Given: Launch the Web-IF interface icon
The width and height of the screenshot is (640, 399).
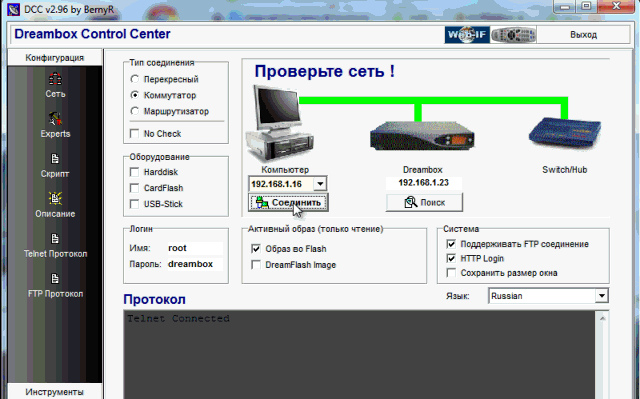Looking at the screenshot, I should click(x=467, y=35).
